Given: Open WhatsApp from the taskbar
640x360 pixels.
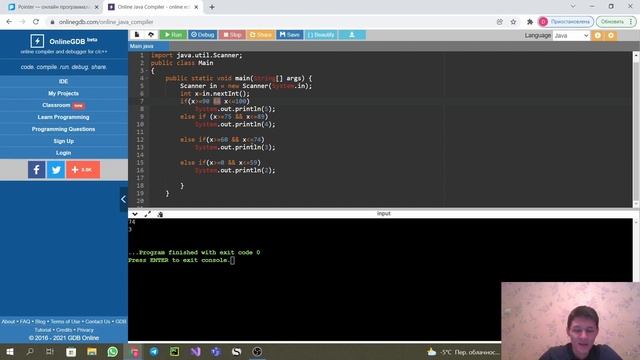Looking at the screenshot, I should [x=113, y=351].
